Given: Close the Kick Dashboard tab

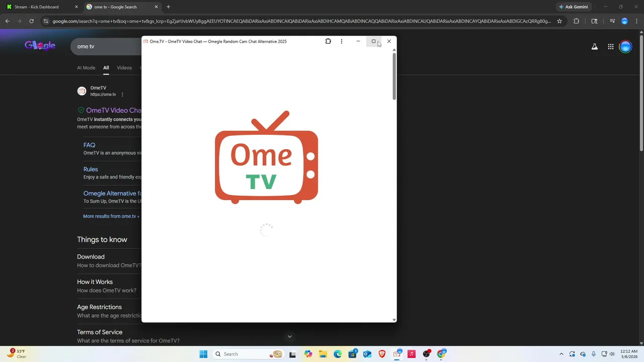Looking at the screenshot, I should tap(76, 7).
